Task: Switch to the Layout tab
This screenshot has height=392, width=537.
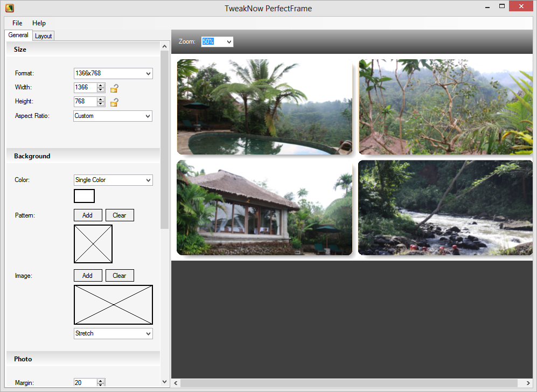Action: click(x=44, y=36)
